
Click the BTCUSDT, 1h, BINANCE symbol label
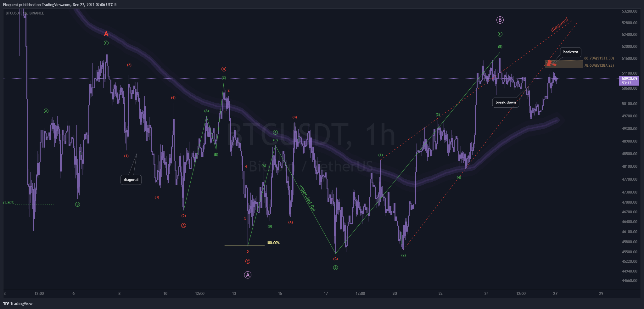[25, 13]
